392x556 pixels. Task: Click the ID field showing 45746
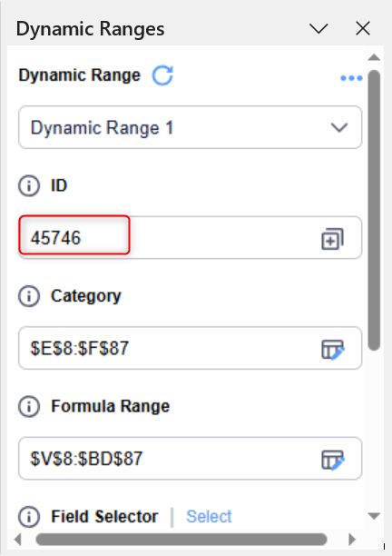click(191, 237)
